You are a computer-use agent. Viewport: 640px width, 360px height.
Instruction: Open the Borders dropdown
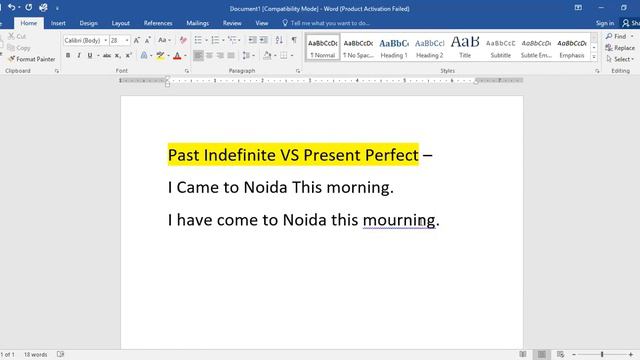click(292, 56)
